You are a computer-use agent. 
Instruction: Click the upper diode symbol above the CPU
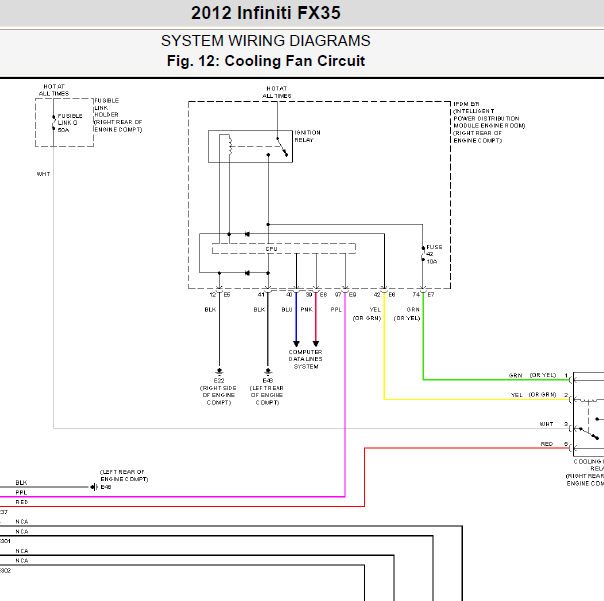click(247, 234)
